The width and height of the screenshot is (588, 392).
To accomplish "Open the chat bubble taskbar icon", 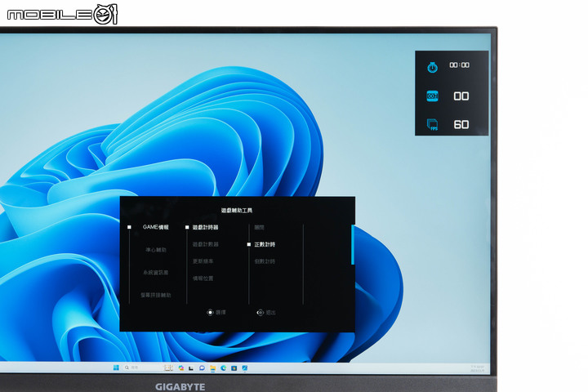I will pyautogui.click(x=202, y=368).
